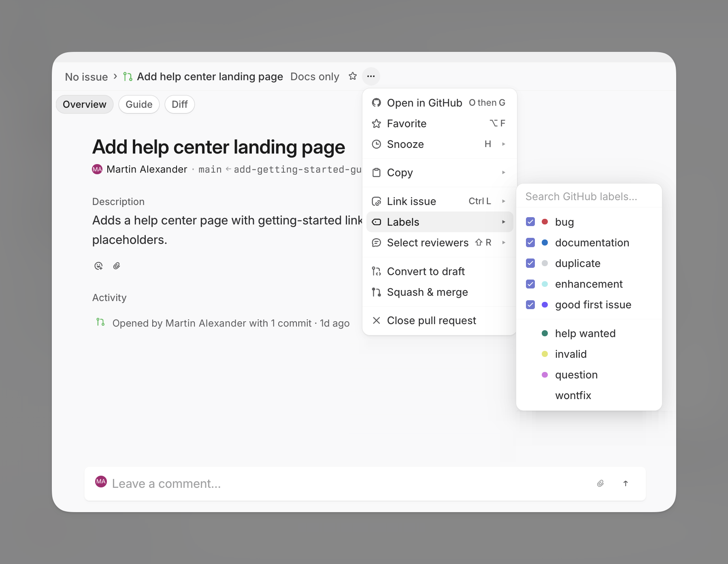The image size is (728, 564).
Task: Expand the Labels submenu arrow
Action: click(x=504, y=222)
